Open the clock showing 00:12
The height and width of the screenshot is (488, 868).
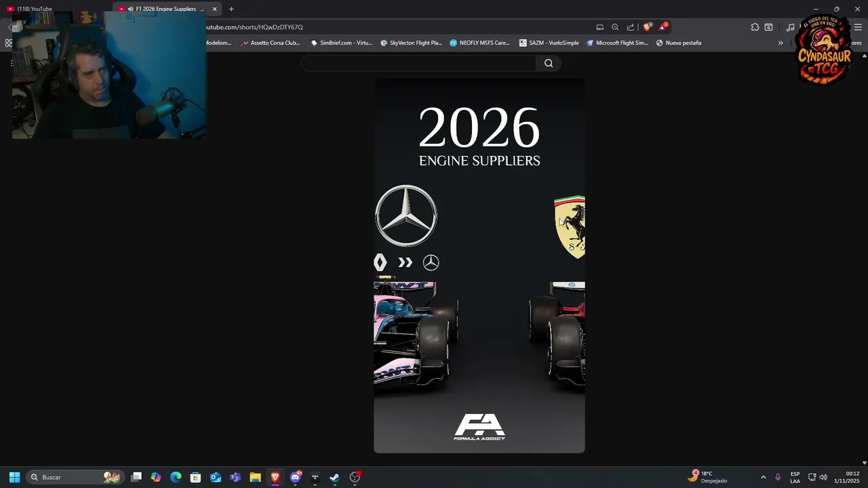(848, 477)
